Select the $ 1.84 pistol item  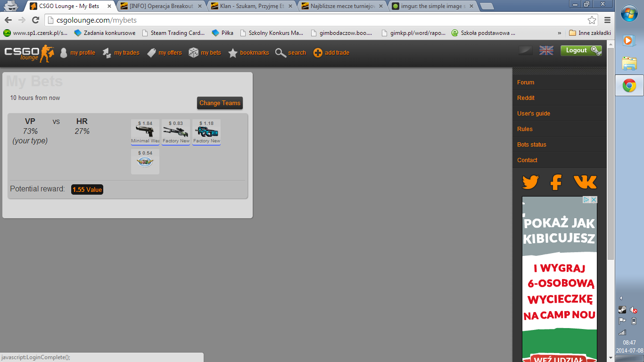pos(145,132)
